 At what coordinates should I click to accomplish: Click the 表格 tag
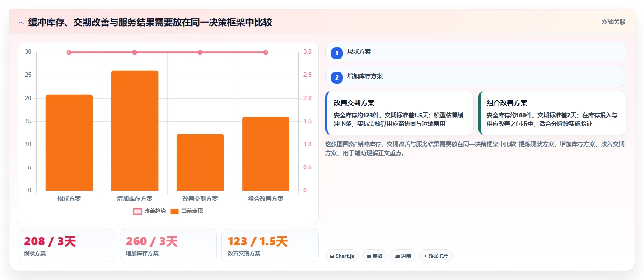click(374, 256)
